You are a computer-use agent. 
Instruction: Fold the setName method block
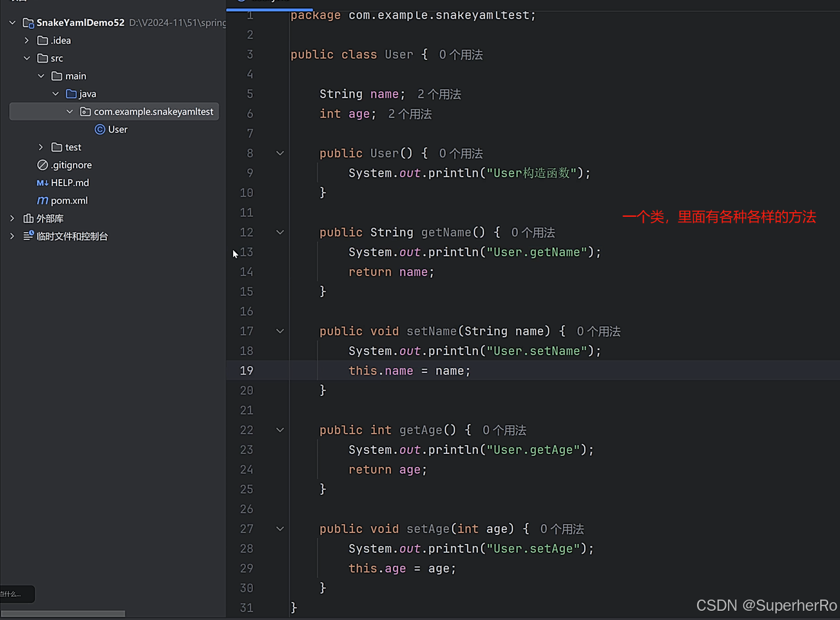(x=280, y=331)
